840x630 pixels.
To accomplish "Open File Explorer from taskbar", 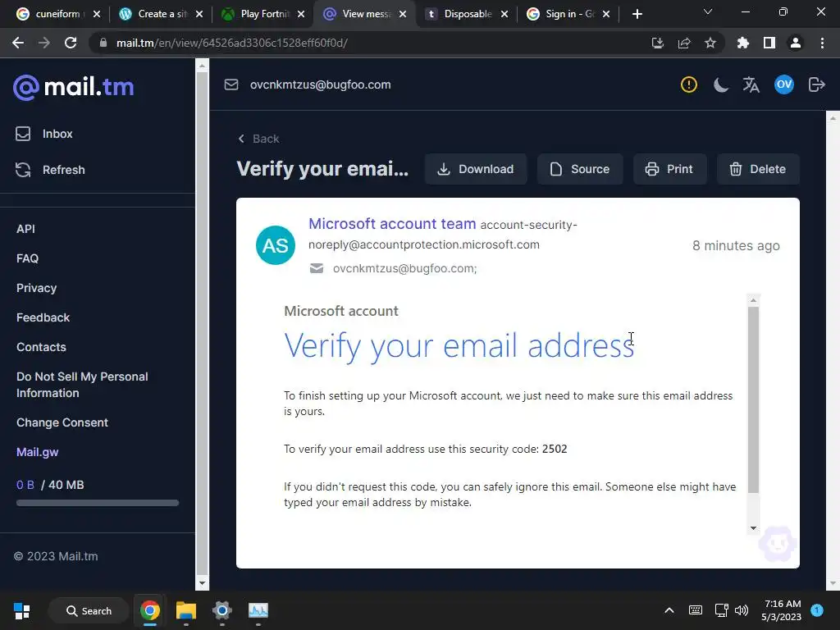I will pos(186,610).
